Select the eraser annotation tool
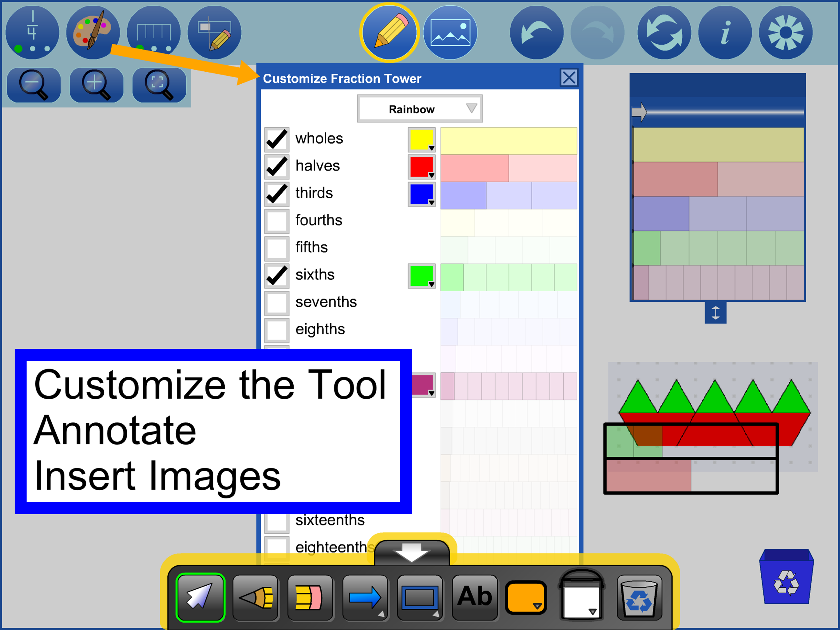This screenshot has height=630, width=840. pyautogui.click(x=310, y=597)
